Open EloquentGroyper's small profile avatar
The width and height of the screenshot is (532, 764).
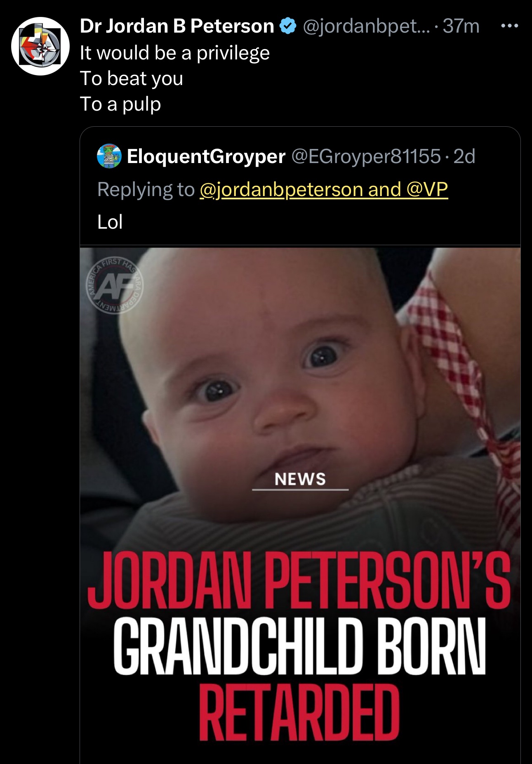click(109, 156)
